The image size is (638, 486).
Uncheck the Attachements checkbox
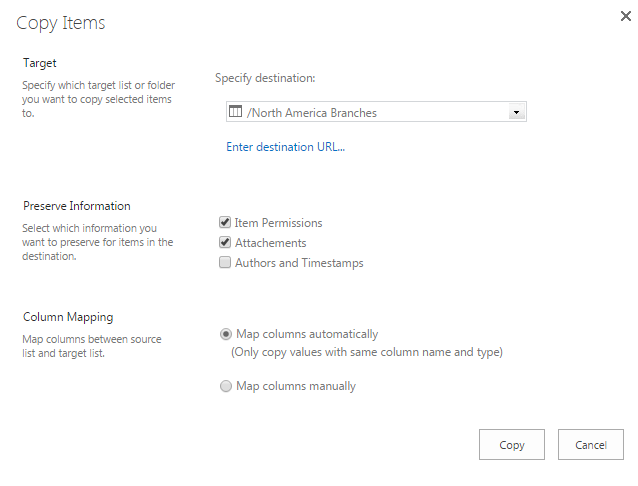(x=225, y=242)
